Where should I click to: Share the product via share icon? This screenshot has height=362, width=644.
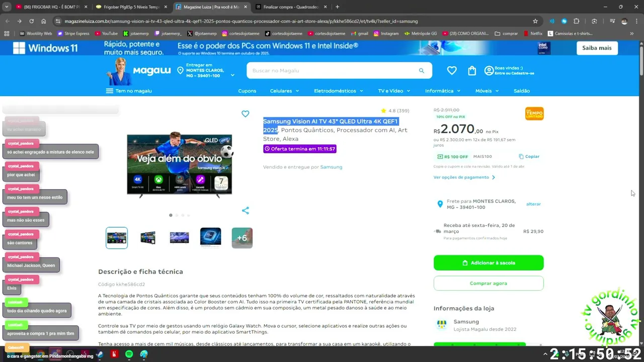[245, 211]
